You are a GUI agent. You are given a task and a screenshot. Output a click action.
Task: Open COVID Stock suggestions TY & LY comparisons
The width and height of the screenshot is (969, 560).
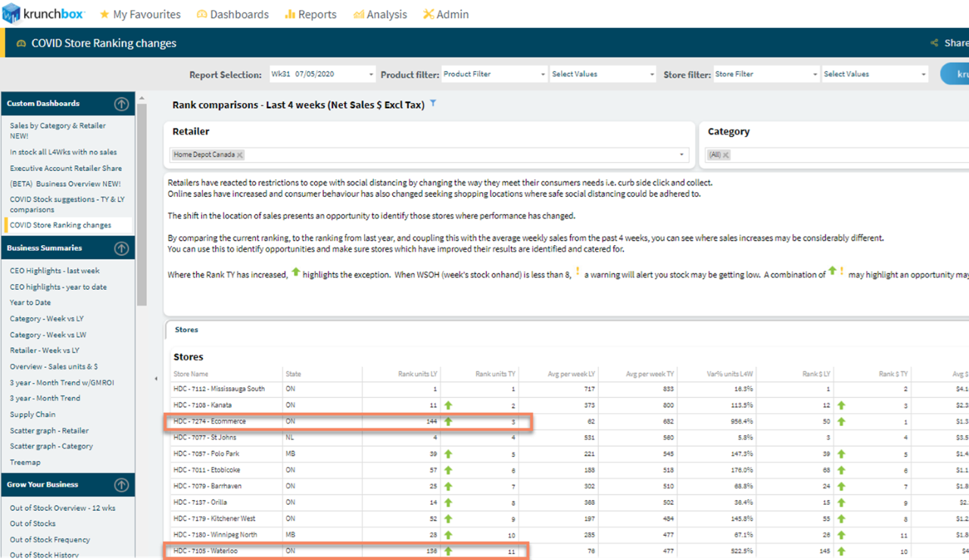coord(67,204)
